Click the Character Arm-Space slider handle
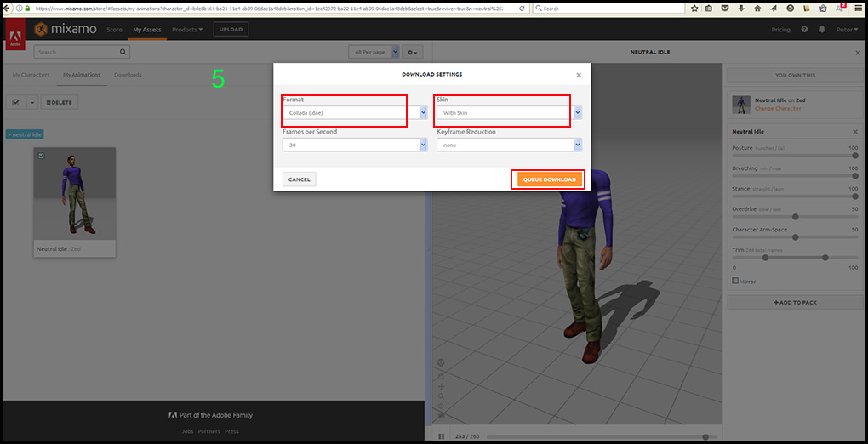The width and height of the screenshot is (868, 444). point(796,237)
